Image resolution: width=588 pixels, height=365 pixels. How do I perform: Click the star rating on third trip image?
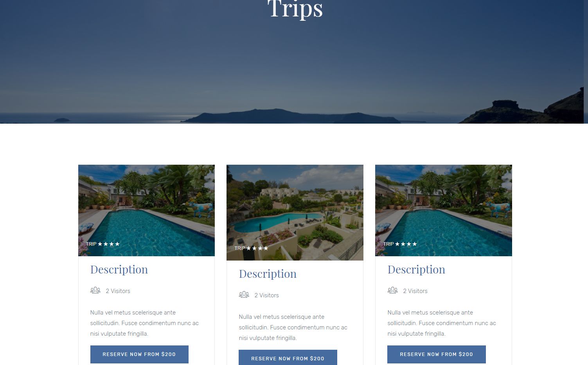point(406,244)
